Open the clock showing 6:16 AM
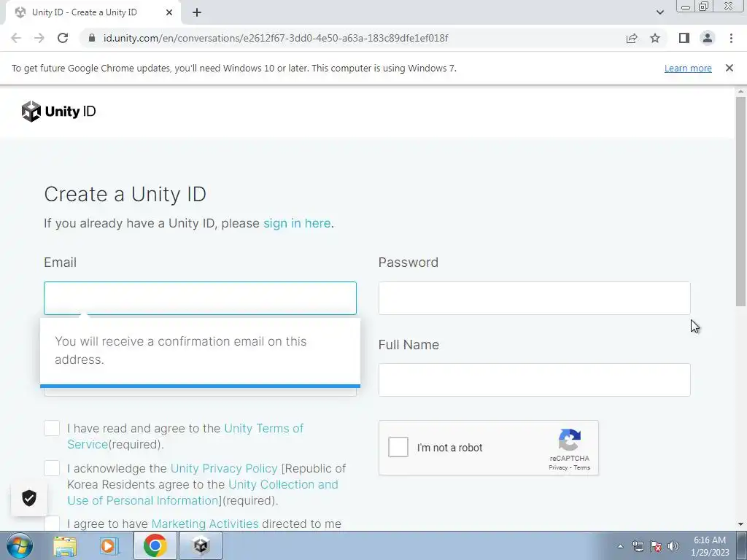Image resolution: width=747 pixels, height=560 pixels. click(x=710, y=546)
